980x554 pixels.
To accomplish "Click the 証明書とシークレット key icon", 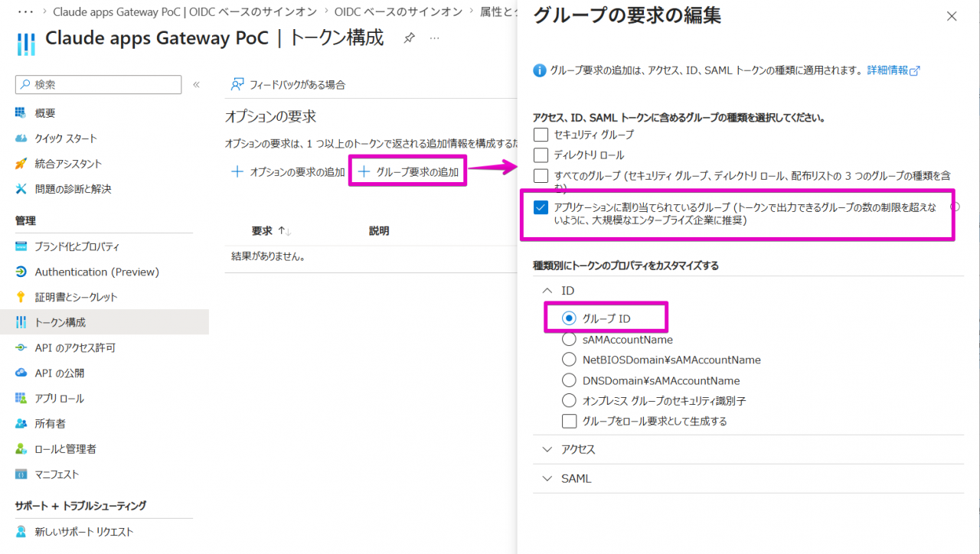I will [21, 297].
